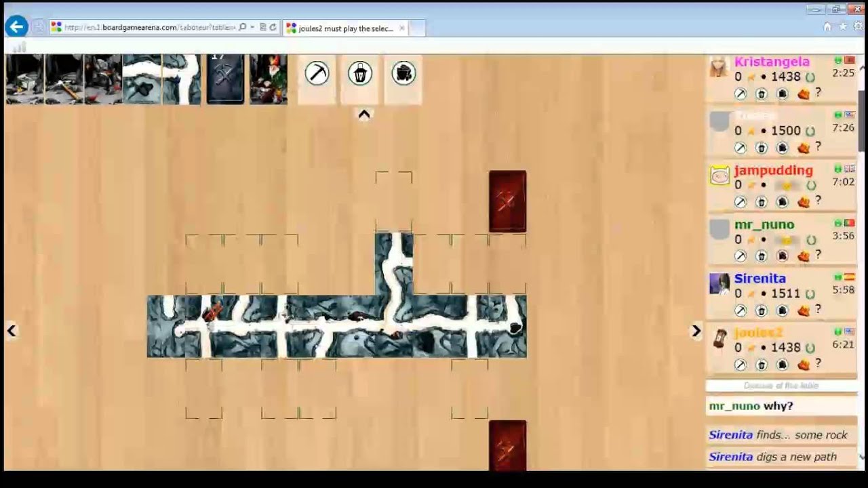Click jampudding's gold nugget icon

[x=804, y=202]
